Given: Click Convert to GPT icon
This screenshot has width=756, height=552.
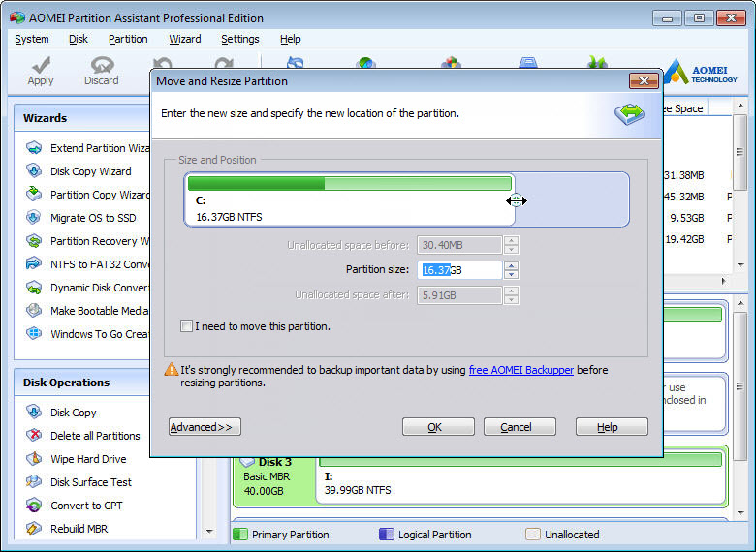Looking at the screenshot, I should pos(34,506).
